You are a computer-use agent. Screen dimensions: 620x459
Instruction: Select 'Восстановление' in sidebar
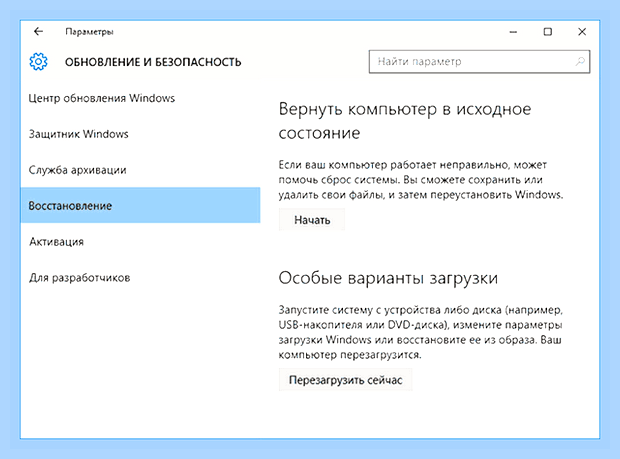pos(140,205)
